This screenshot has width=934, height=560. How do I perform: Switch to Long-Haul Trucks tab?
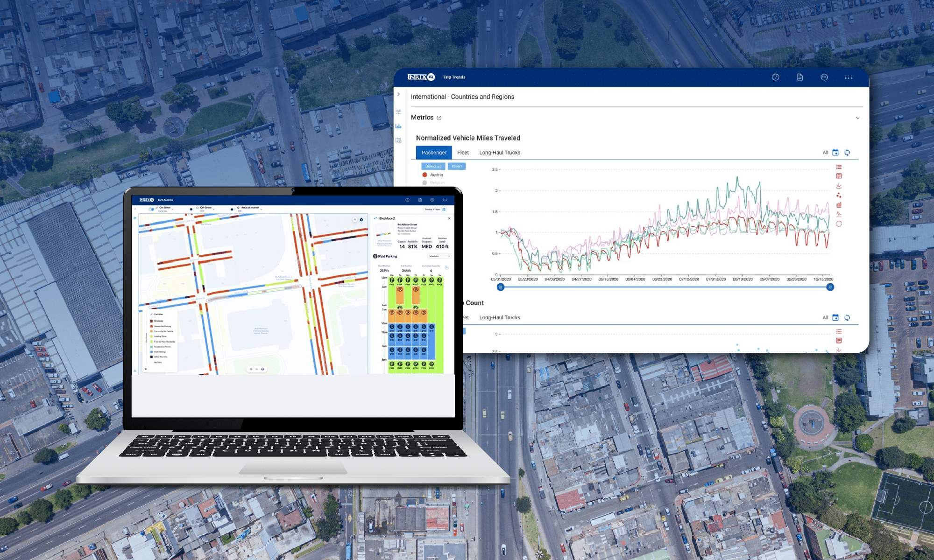coord(499,153)
